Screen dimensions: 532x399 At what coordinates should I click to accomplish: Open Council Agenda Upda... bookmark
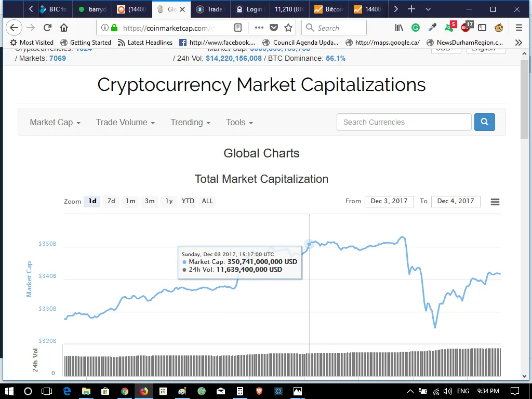300,43
